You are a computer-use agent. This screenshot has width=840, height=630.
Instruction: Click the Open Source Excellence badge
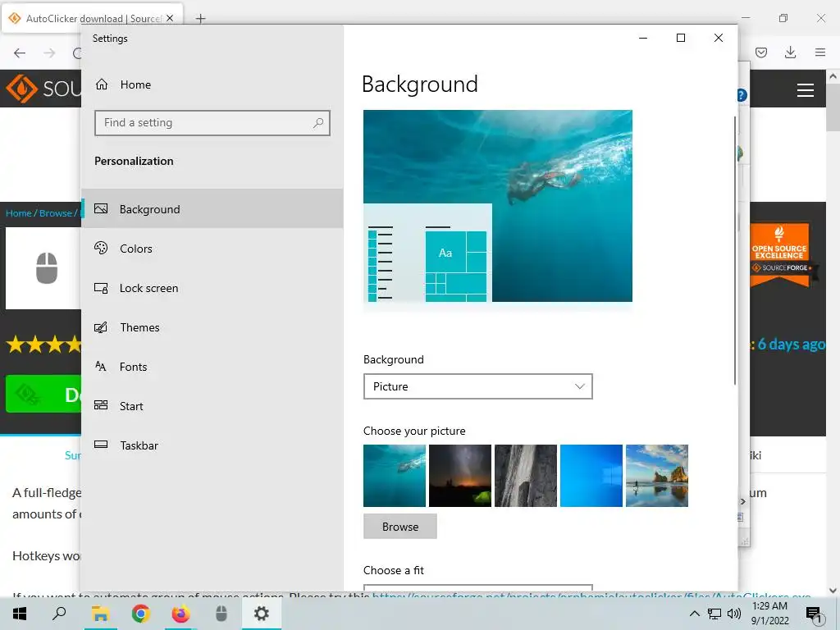click(x=780, y=256)
